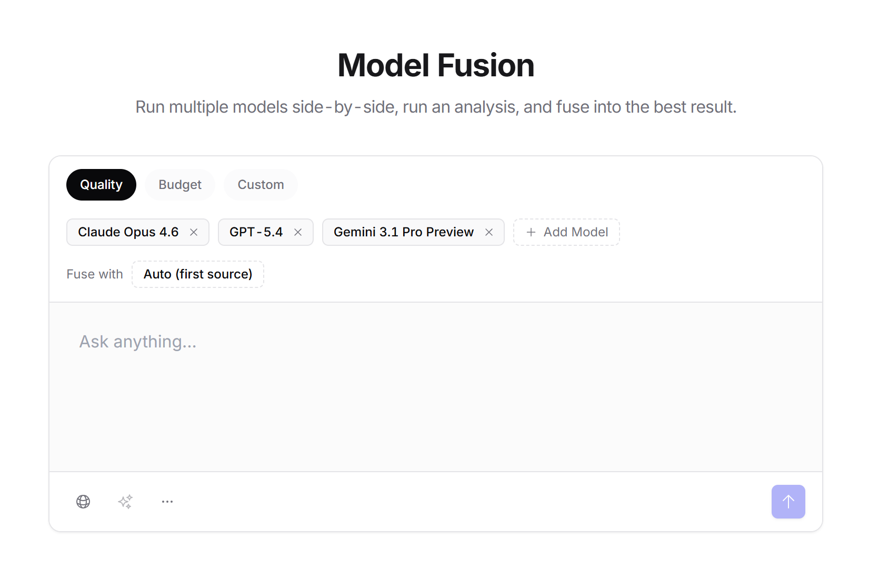Click the Gemini 3.1 Pro Preview name
The width and height of the screenshot is (869, 588).
tap(404, 232)
